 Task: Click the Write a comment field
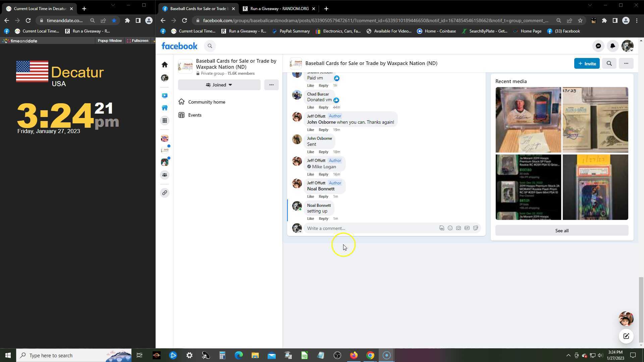[369, 228]
